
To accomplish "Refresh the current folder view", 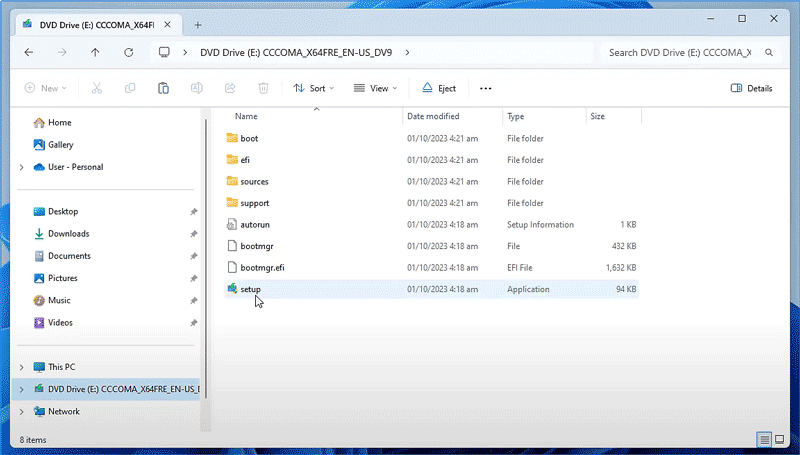I will click(x=129, y=52).
